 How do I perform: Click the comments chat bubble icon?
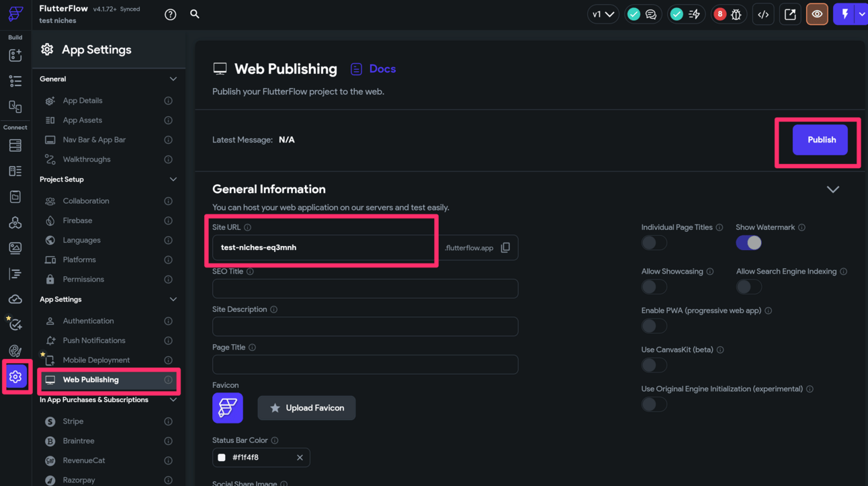pos(651,14)
